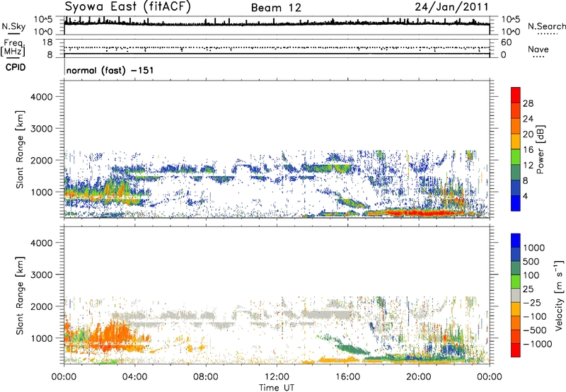
Task: Click the 'Power [dB]' colorbar title
Action: click(x=540, y=149)
